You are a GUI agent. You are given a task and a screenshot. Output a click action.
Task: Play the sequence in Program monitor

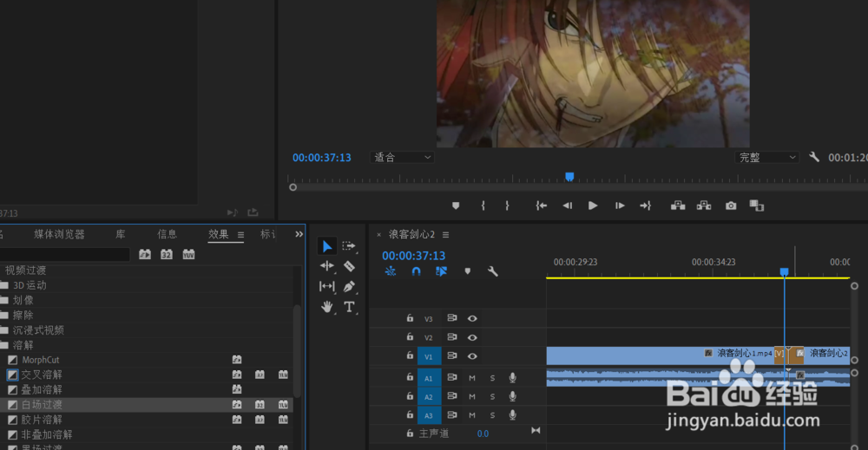(x=593, y=205)
